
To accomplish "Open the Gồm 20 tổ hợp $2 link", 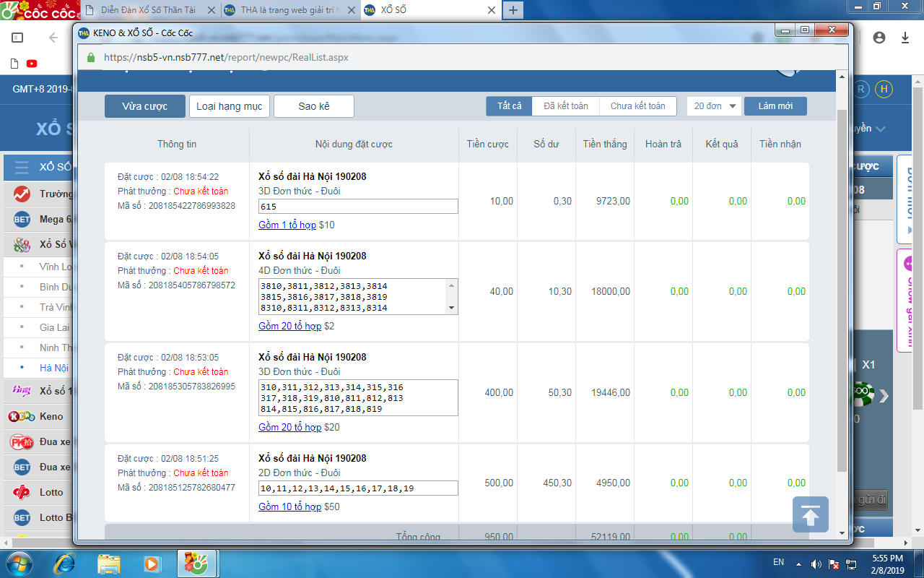I will tap(289, 326).
